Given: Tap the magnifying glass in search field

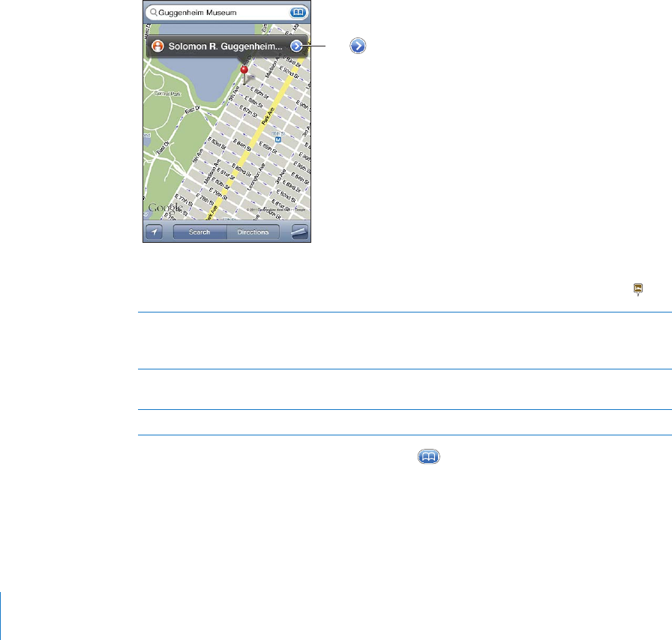Looking at the screenshot, I should tap(154, 13).
